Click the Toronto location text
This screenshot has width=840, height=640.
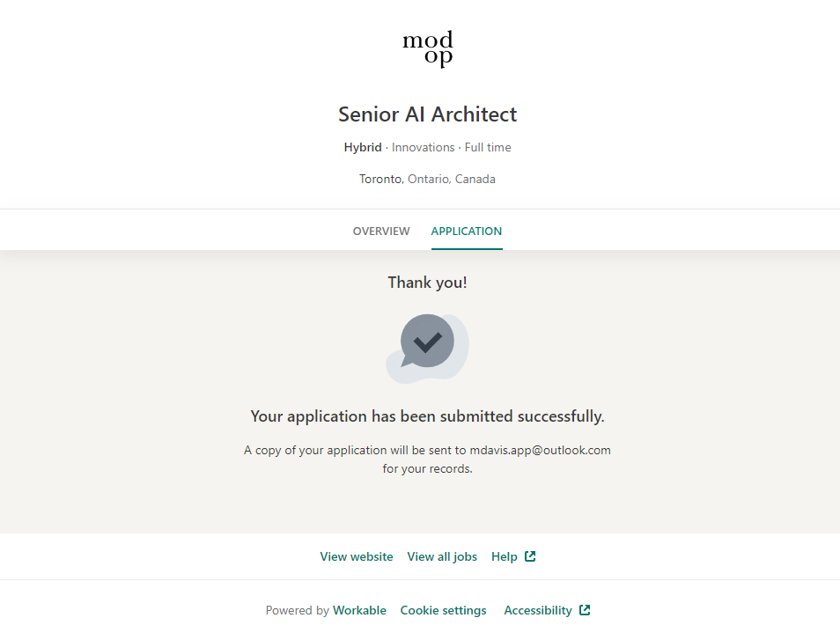pyautogui.click(x=380, y=179)
